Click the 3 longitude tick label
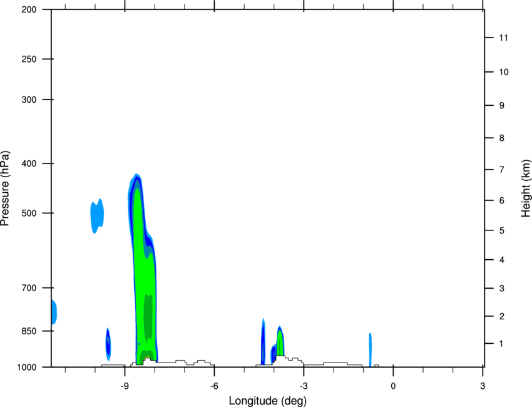This screenshot has height=407, width=532. tap(483, 386)
